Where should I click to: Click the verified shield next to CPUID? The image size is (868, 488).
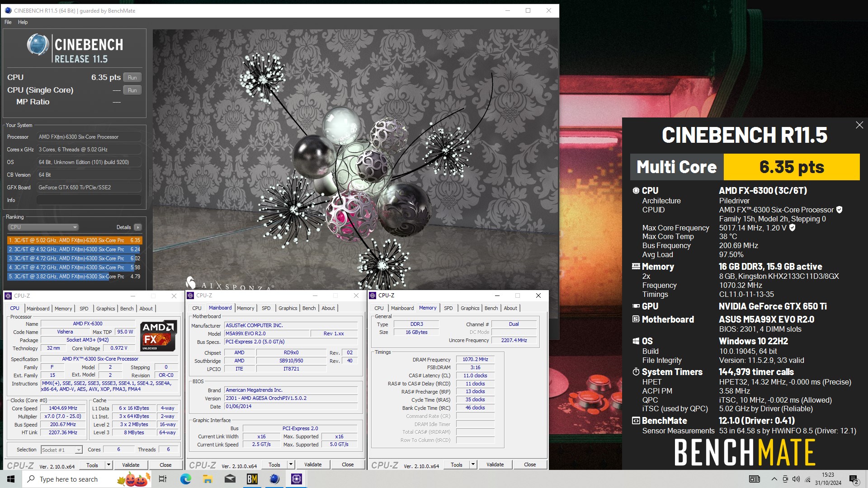(x=840, y=210)
